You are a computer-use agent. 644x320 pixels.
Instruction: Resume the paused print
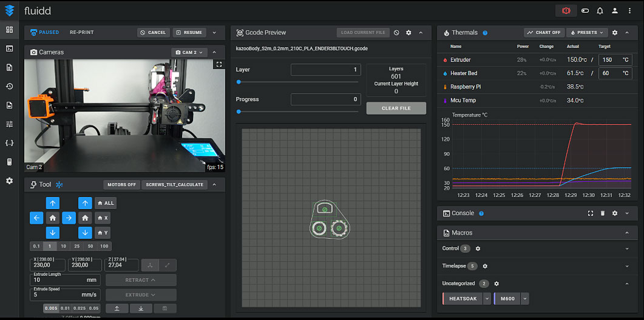(189, 33)
